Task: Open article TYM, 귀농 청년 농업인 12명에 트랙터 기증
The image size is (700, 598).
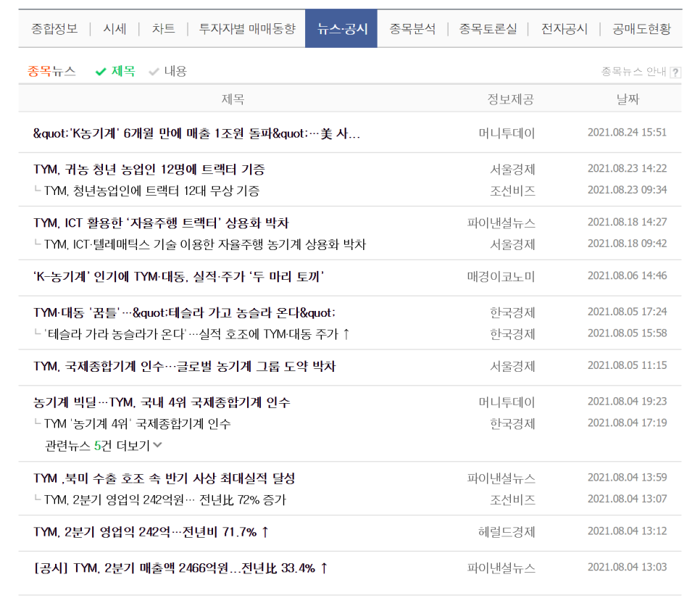Action: (149, 170)
